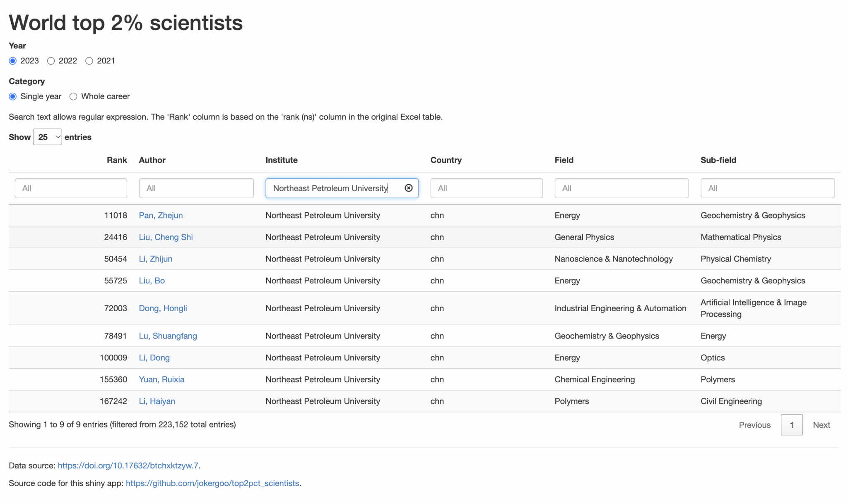Select the 2021 year option
The image size is (848, 504).
[x=89, y=61]
